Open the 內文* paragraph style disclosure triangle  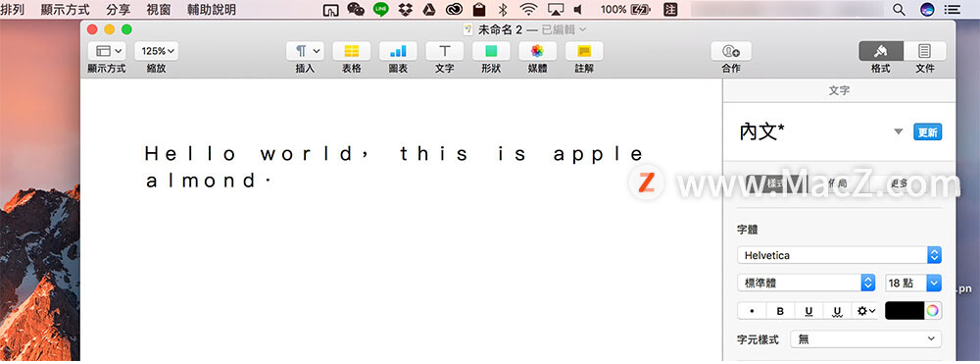tap(899, 132)
